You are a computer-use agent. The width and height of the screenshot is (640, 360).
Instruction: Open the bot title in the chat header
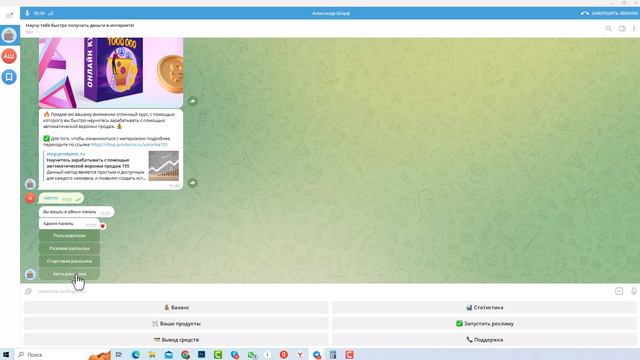(x=80, y=25)
